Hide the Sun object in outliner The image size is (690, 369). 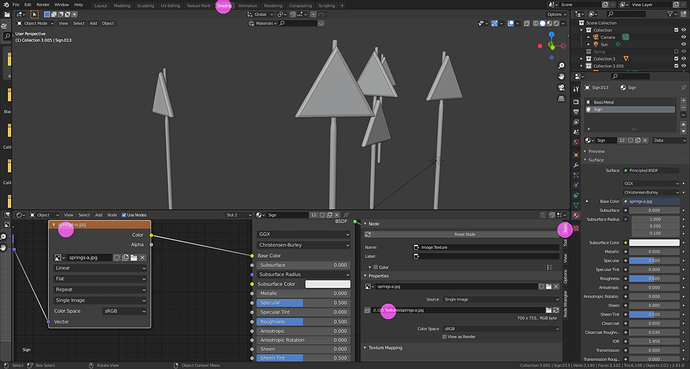tap(683, 44)
